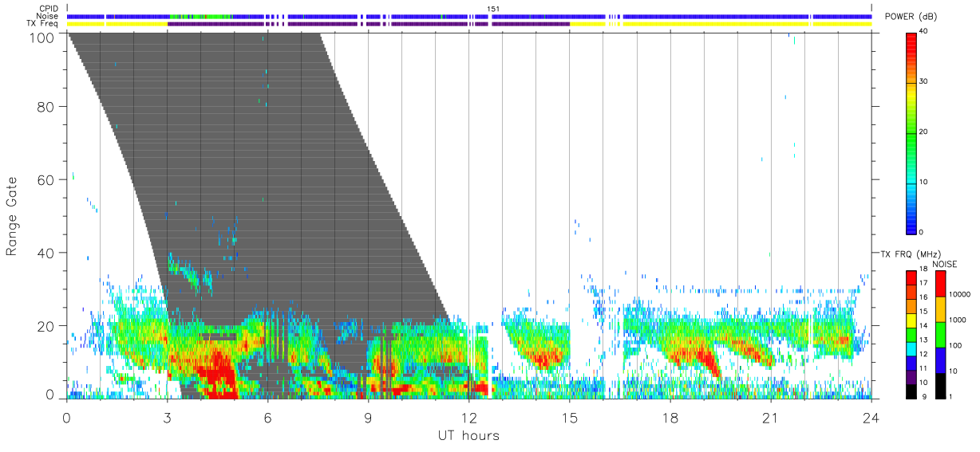Click the '21' tick on the UT hours axis
This screenshot has width=980, height=452.
[x=770, y=416]
